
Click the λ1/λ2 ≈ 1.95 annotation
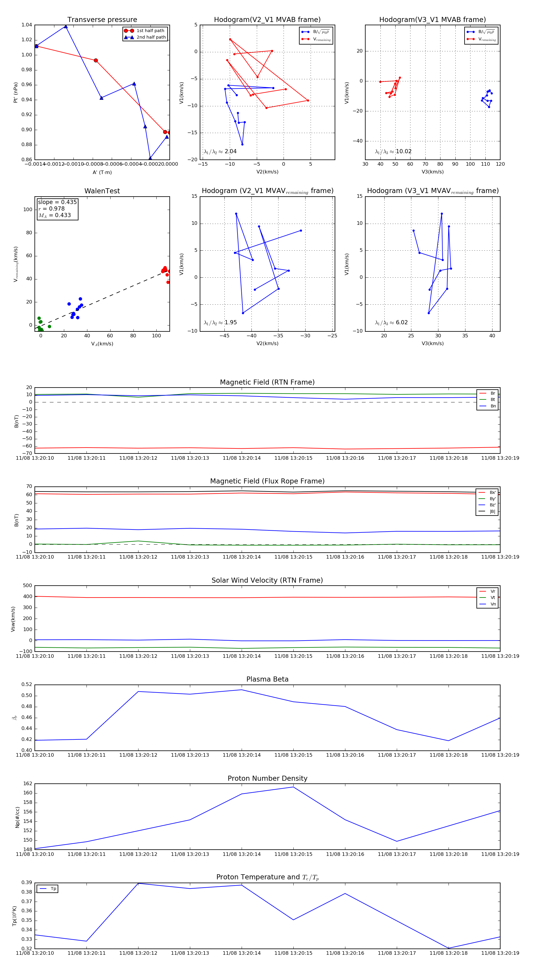[x=220, y=323]
